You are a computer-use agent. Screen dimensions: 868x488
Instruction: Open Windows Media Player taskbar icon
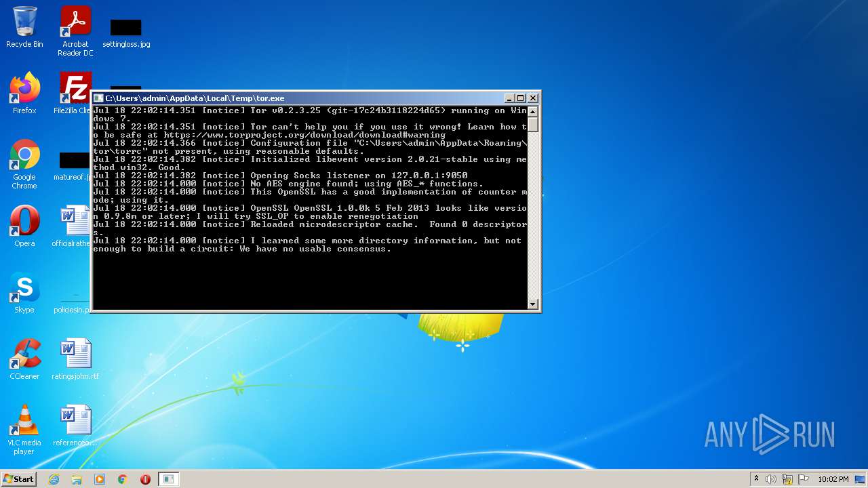pos(100,479)
